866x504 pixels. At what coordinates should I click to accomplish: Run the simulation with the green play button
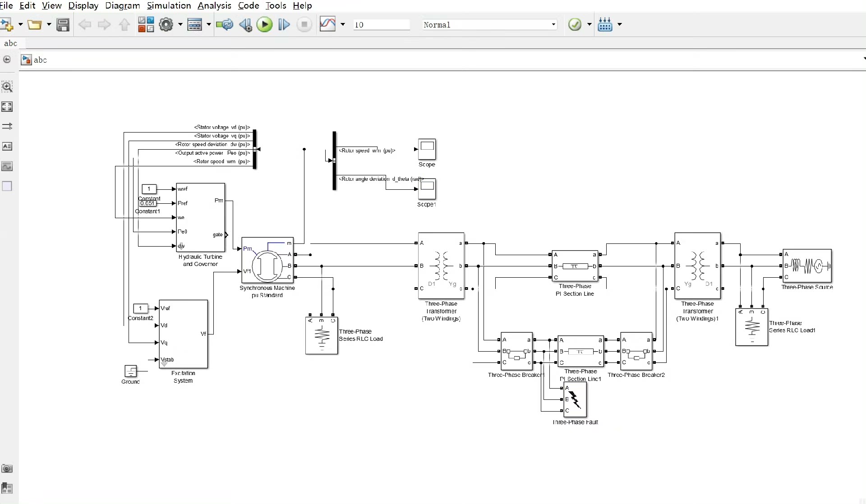coord(264,24)
